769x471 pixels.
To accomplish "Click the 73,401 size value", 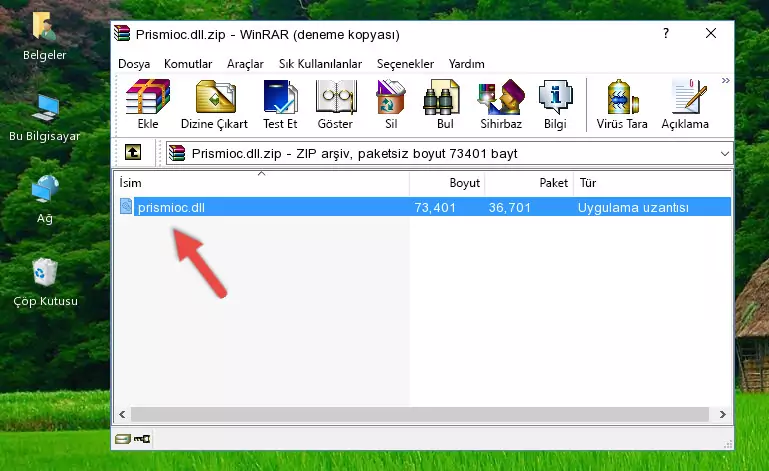I will (x=435, y=208).
